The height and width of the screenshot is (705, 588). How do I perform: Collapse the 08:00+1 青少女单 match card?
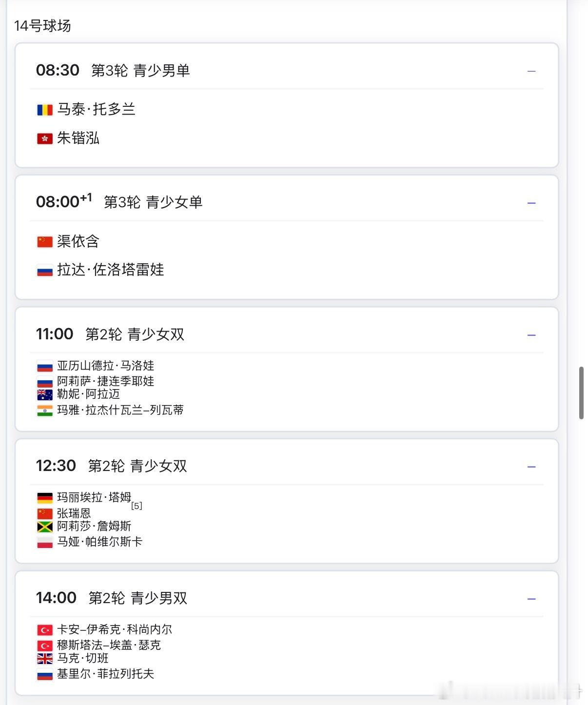531,203
